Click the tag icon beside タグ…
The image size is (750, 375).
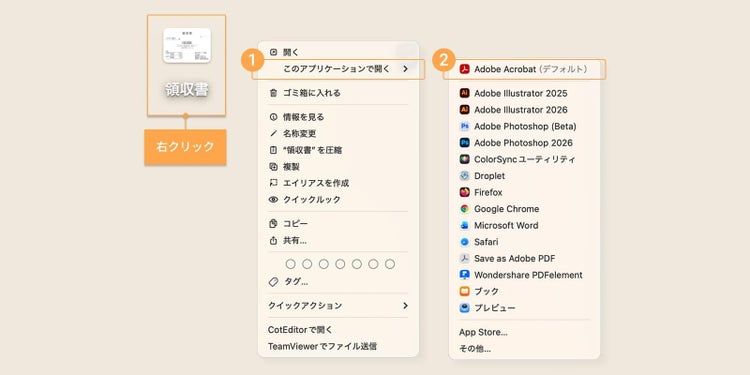[x=273, y=282]
